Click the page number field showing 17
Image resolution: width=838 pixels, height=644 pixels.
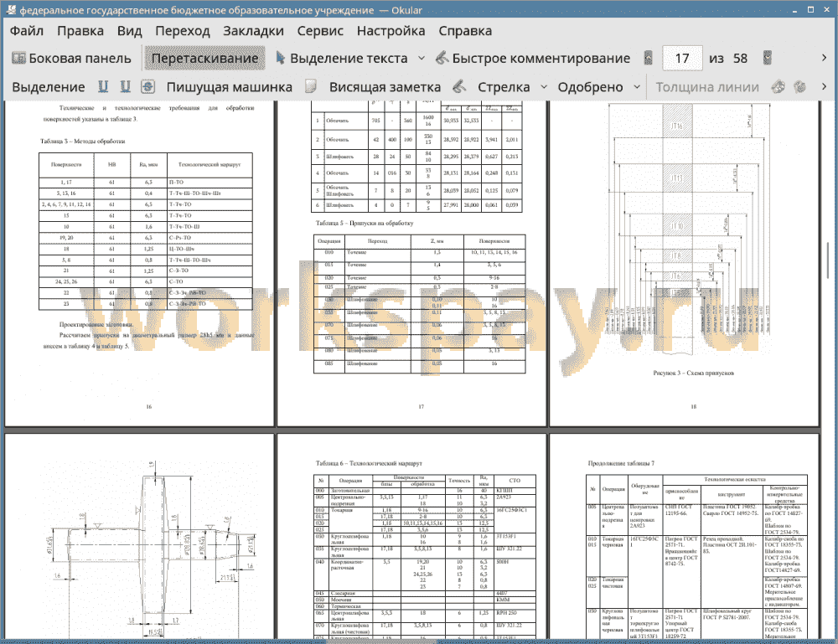click(x=682, y=59)
